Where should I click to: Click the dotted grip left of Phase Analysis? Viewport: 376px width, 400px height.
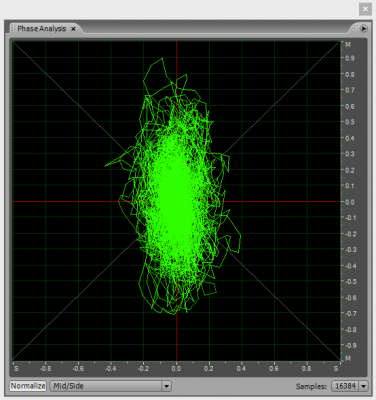point(13,29)
